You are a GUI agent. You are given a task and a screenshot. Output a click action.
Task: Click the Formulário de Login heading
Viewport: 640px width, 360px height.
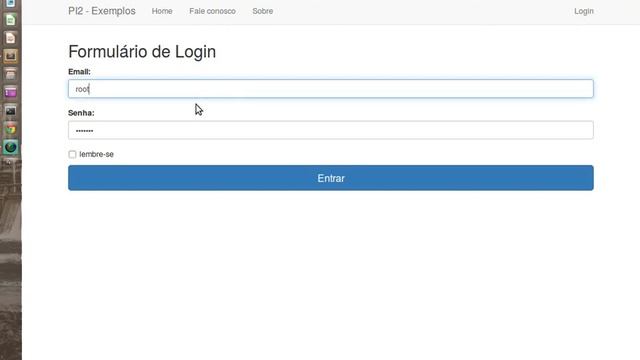pos(142,52)
